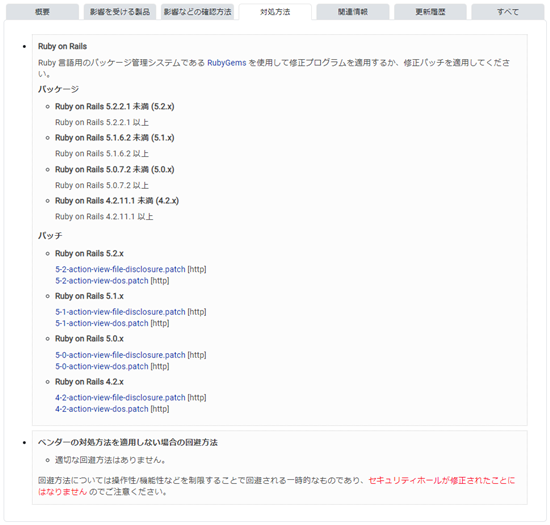Open 4-2-action-view-file-disclosure.patch link
Image resolution: width=550 pixels, height=525 pixels.
click(x=120, y=397)
